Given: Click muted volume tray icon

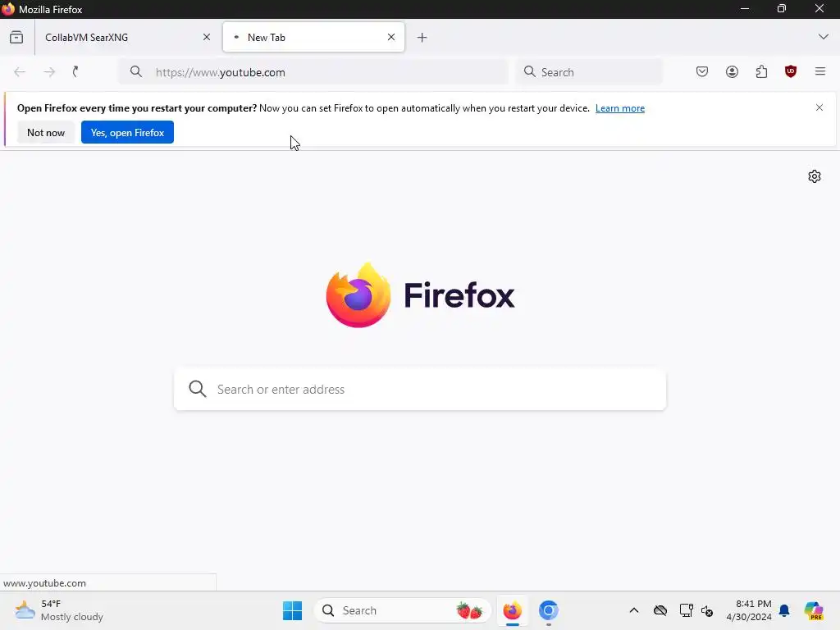Looking at the screenshot, I should point(707,610).
